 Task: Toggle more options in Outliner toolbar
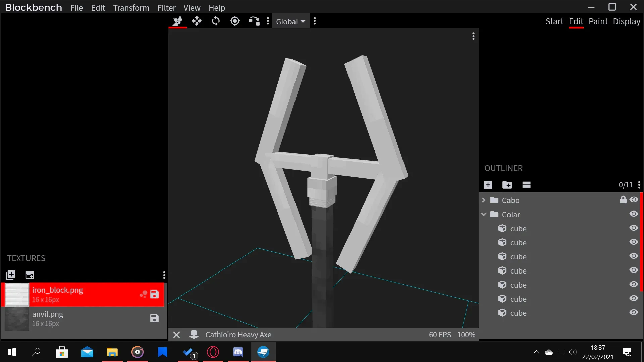pos(526,185)
